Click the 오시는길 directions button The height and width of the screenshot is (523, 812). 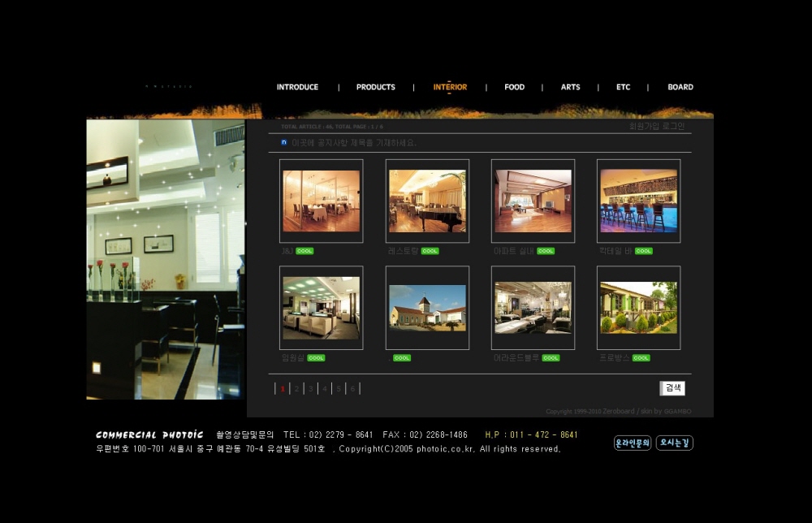click(x=674, y=443)
